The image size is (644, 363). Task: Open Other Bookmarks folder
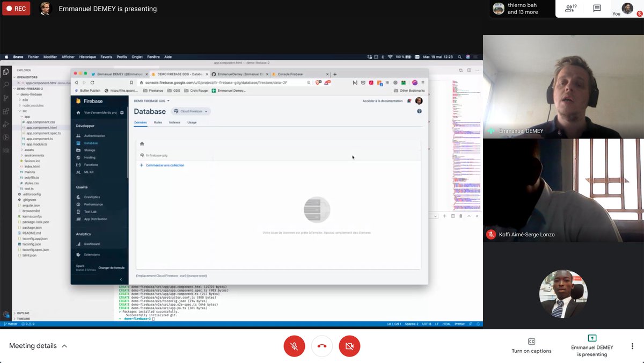[x=409, y=91]
